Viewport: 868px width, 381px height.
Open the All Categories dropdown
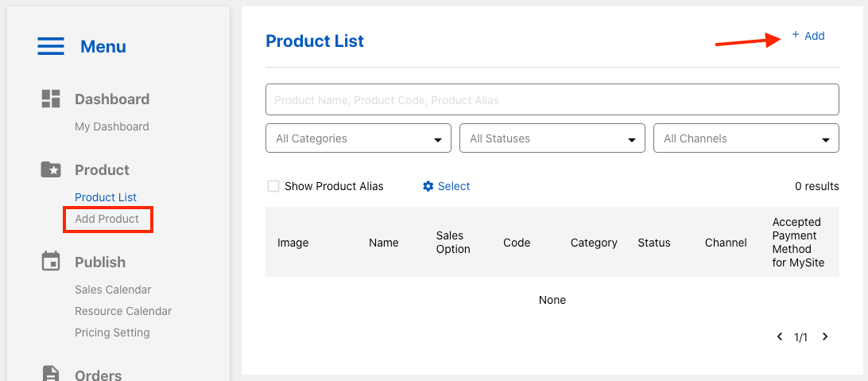coord(358,138)
